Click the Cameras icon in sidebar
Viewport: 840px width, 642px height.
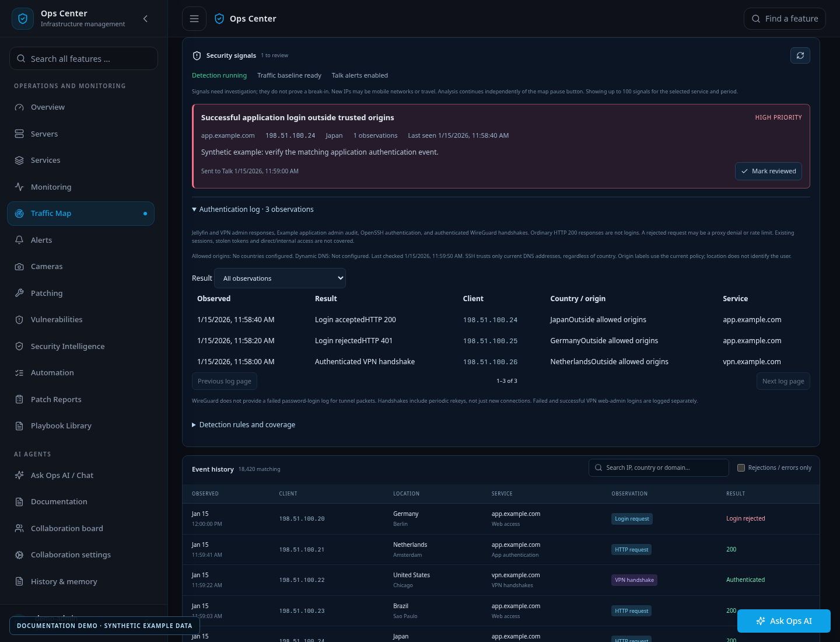[x=19, y=267]
